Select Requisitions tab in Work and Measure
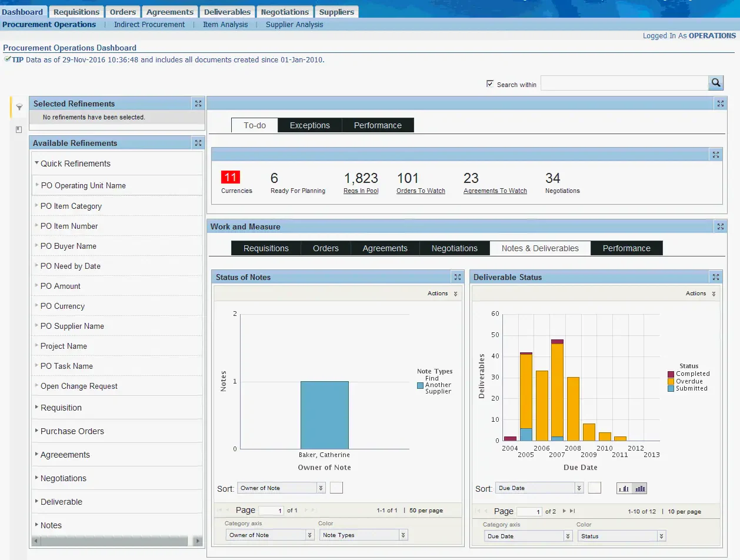The height and width of the screenshot is (560, 740). click(x=266, y=248)
